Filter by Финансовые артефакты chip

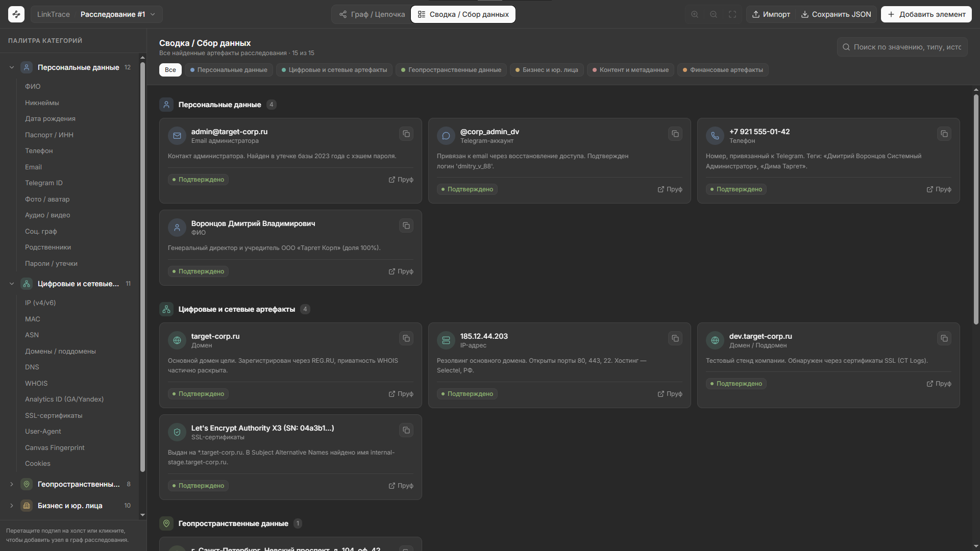(723, 70)
